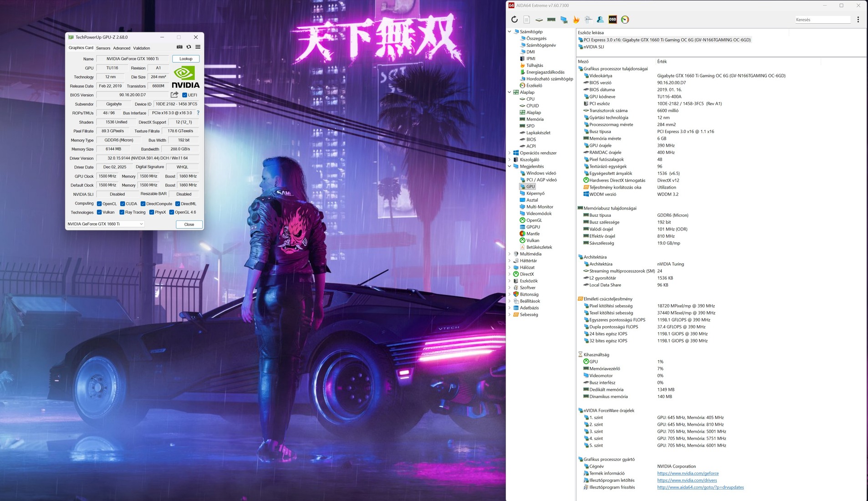
Task: Expand the Multimédia tree node
Action: coord(510,254)
